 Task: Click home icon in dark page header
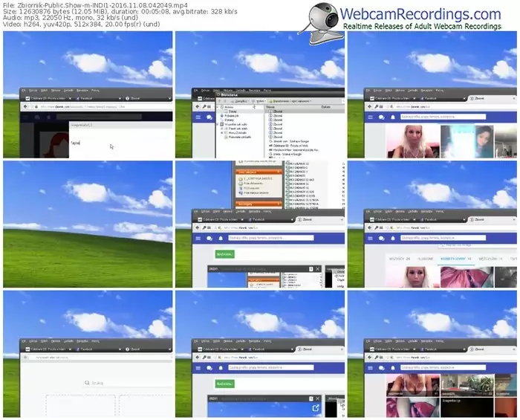tap(37, 117)
